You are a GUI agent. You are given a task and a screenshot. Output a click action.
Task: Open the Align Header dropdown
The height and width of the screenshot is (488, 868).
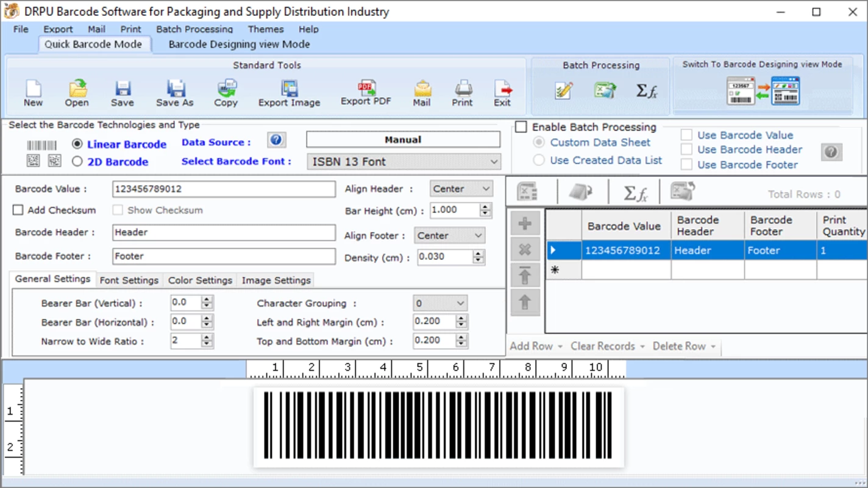coord(461,188)
